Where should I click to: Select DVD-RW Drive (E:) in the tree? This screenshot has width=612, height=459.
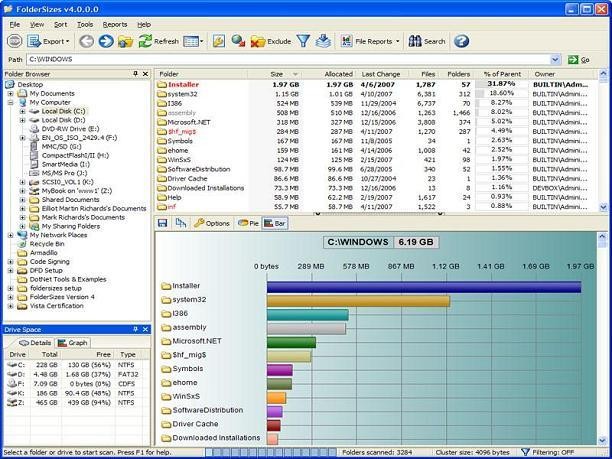70,129
